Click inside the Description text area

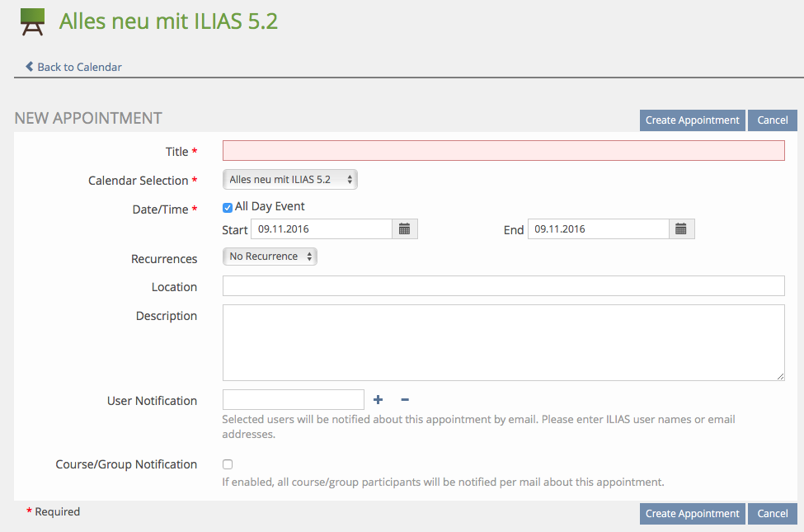[503, 342]
